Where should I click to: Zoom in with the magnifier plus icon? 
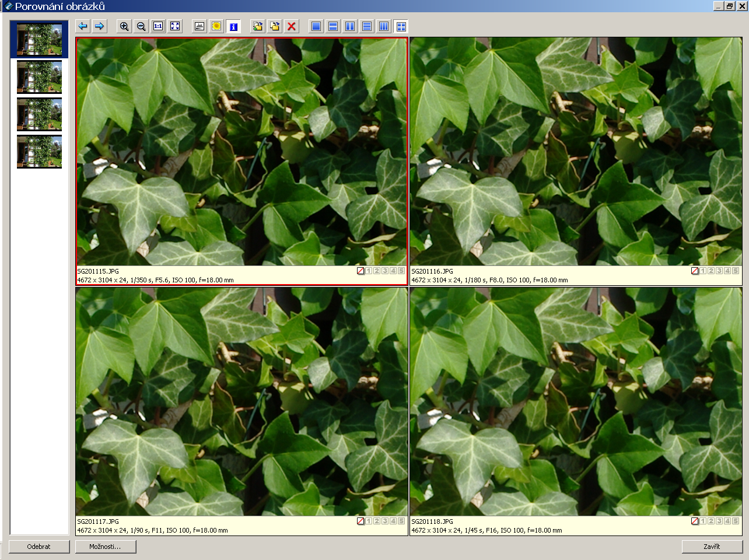point(124,26)
